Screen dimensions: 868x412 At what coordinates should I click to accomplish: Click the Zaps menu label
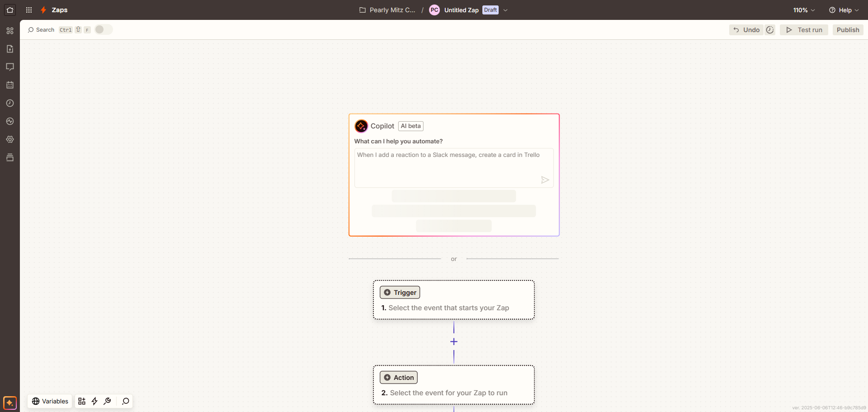click(59, 10)
